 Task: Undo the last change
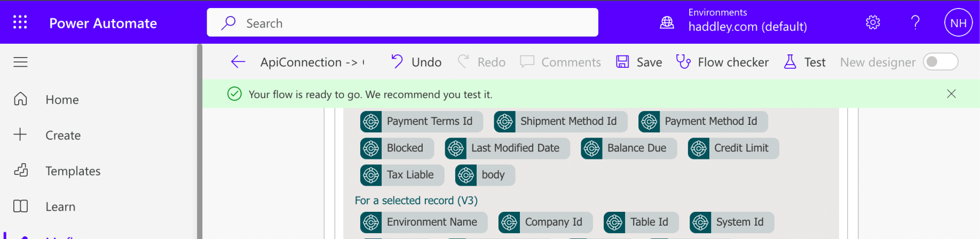click(x=416, y=62)
